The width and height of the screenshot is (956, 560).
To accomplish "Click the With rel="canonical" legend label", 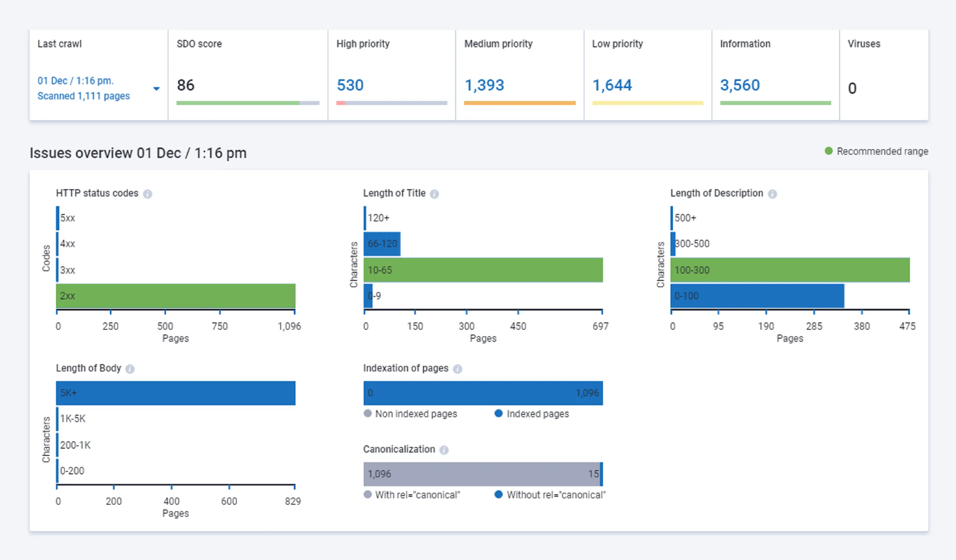I will (417, 495).
